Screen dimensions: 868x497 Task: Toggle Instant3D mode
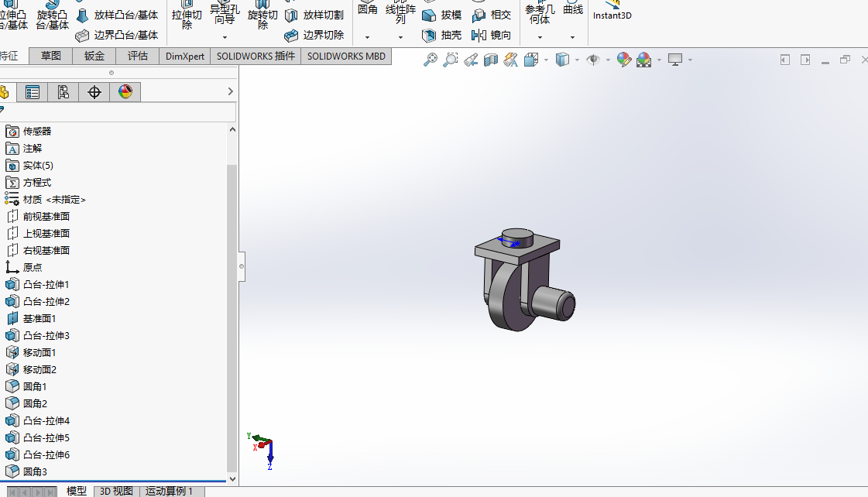tap(612, 11)
